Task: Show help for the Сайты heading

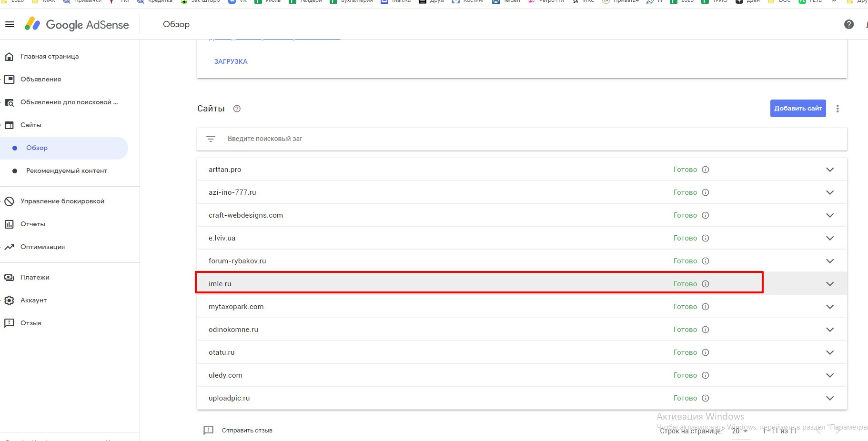Action: click(x=237, y=109)
